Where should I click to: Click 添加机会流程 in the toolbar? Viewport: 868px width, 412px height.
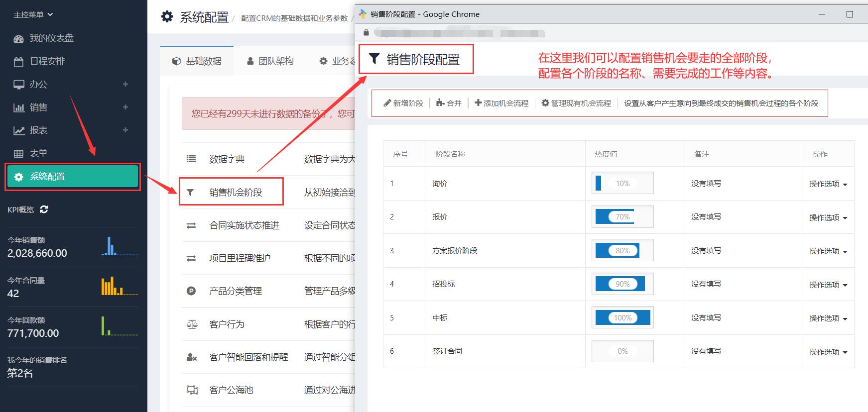501,103
